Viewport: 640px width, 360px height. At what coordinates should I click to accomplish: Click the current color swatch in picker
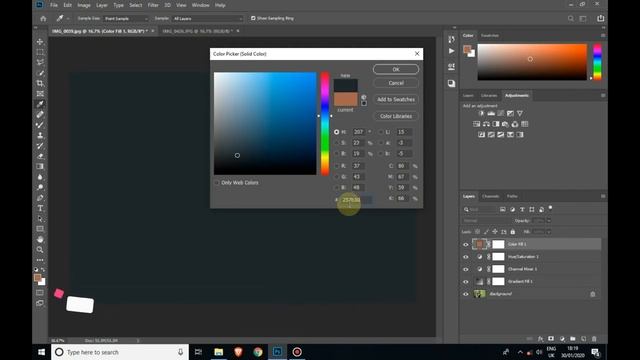[x=346, y=100]
